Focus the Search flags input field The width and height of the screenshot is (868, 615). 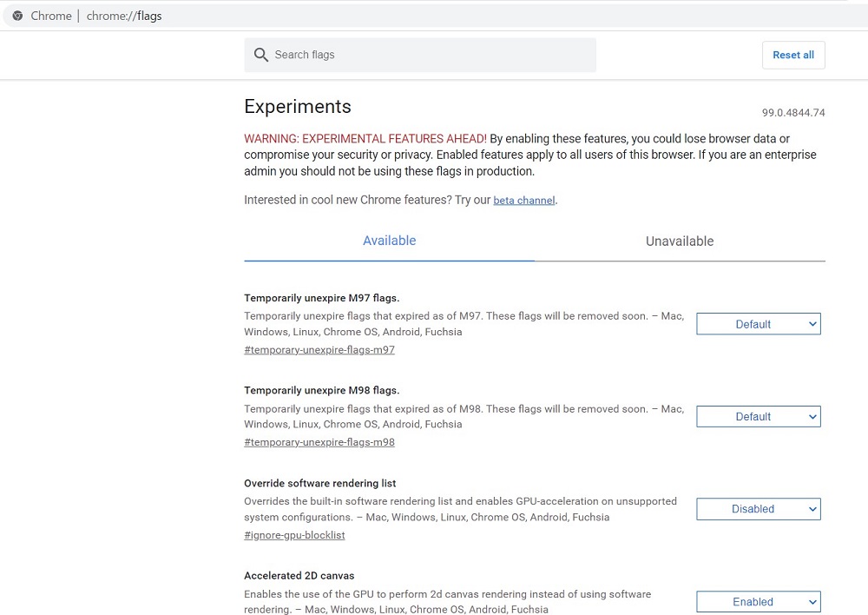[x=420, y=55]
